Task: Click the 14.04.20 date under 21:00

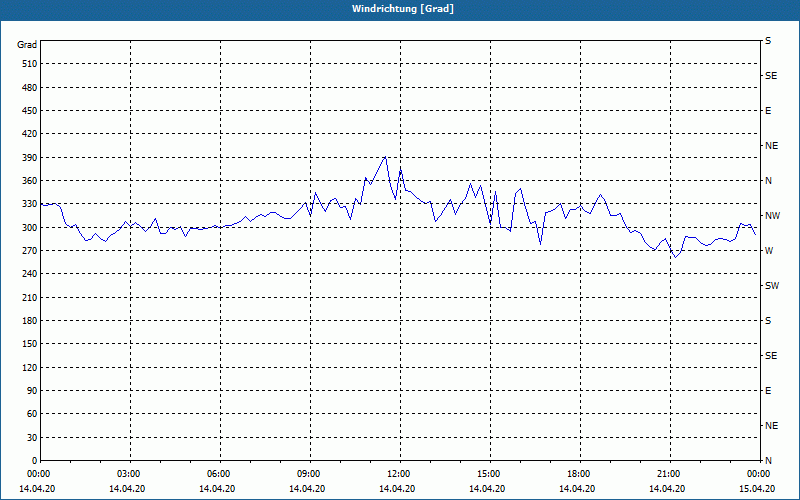Action: [667, 489]
